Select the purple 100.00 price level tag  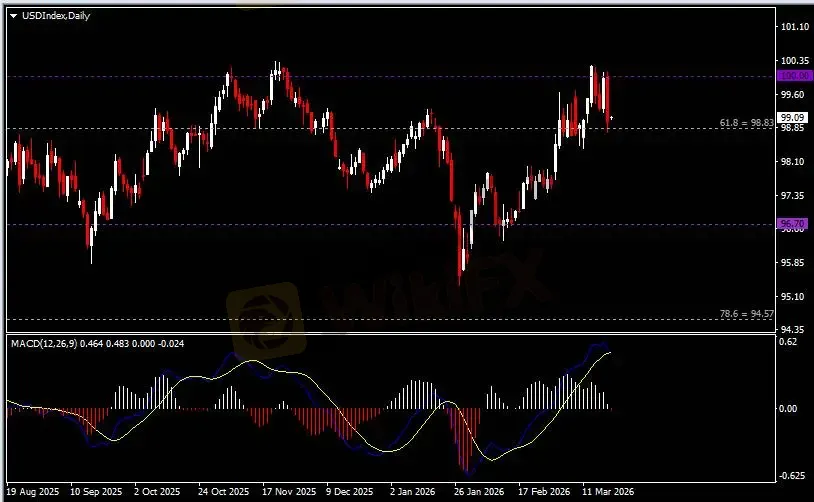tap(792, 76)
